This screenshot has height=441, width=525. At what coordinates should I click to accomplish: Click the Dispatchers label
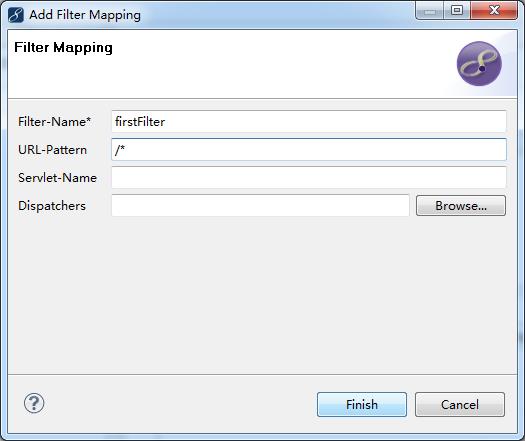click(x=52, y=206)
